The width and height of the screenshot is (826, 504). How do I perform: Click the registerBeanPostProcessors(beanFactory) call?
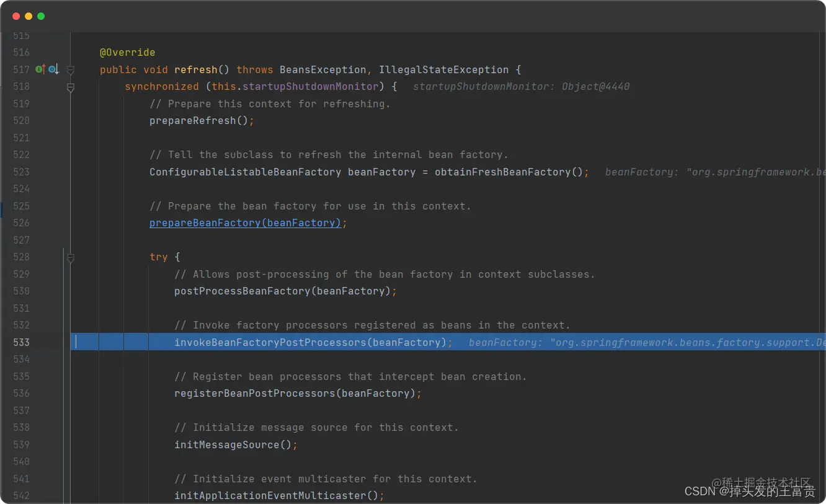[x=295, y=394]
